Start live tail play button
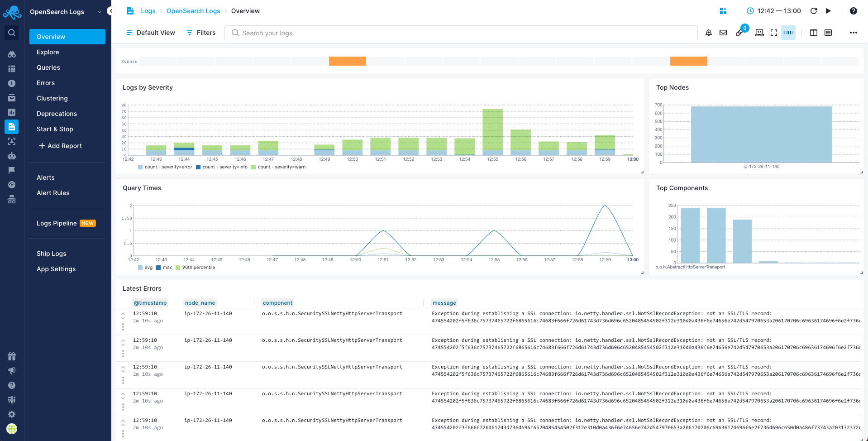Screen dimensions: 868x441 [828, 11]
